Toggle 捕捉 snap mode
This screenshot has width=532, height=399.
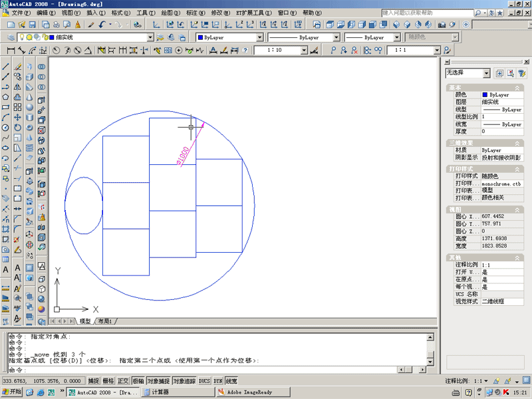point(94,381)
